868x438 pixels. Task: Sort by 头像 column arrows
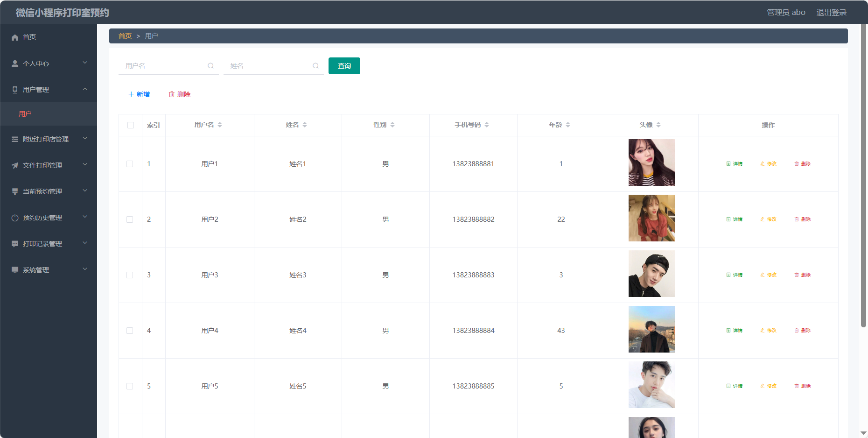(x=658, y=125)
